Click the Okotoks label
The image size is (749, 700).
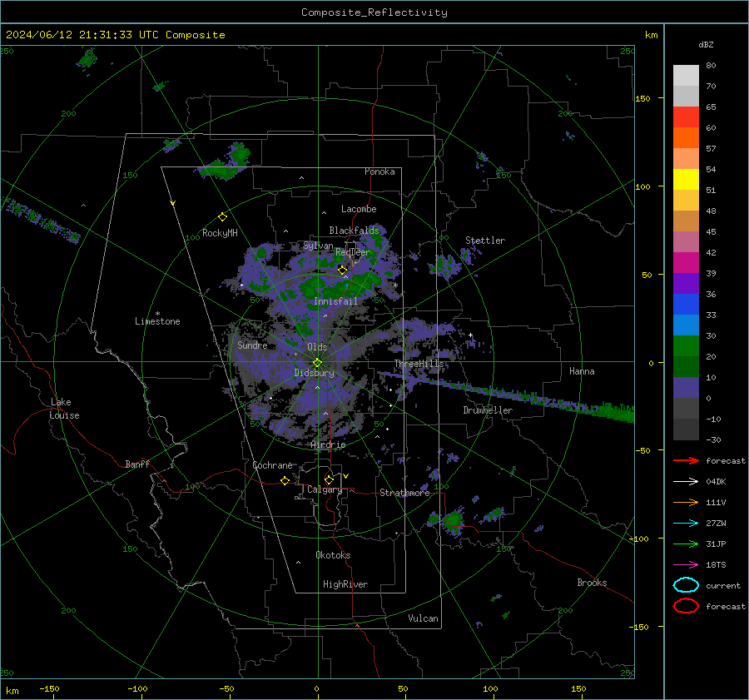click(x=333, y=555)
